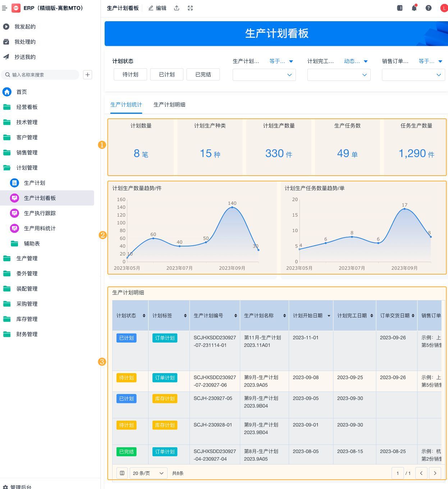
Task: Click the hamburger menu icon
Action: coord(5,8)
